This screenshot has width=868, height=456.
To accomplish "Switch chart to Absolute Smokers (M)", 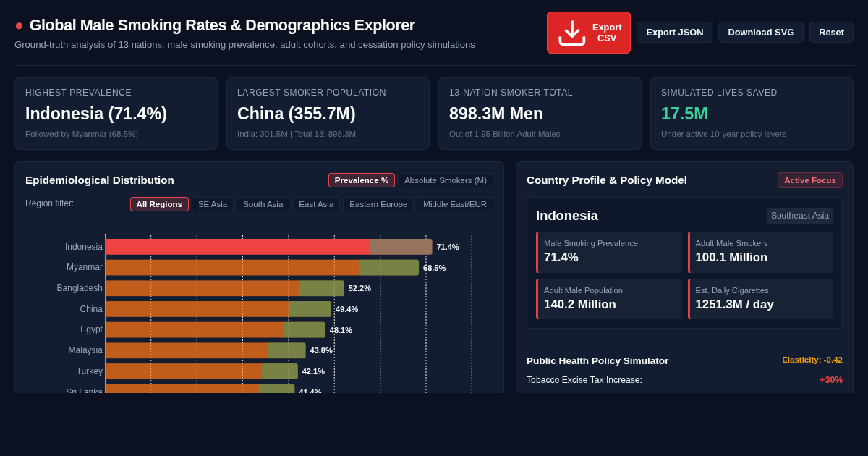I will pos(446,180).
